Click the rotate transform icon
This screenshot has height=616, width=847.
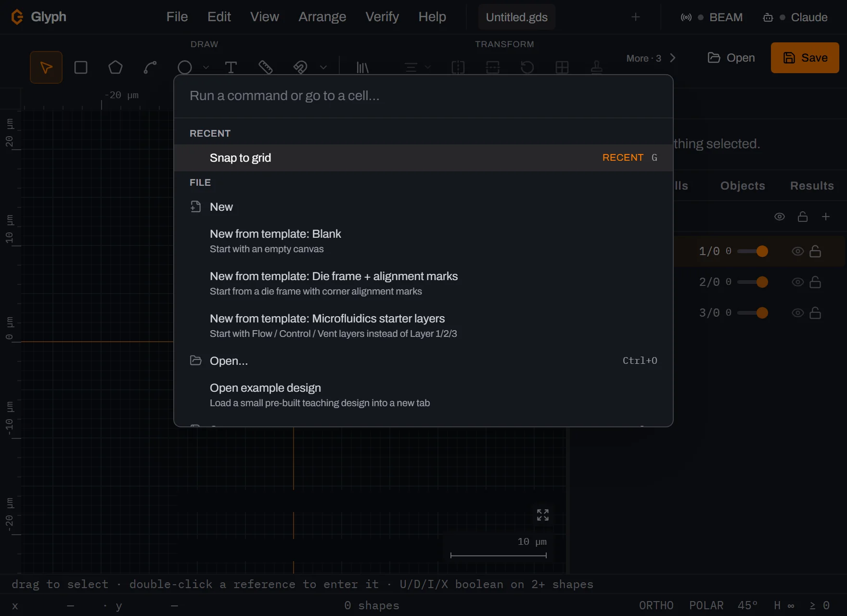[x=527, y=67]
